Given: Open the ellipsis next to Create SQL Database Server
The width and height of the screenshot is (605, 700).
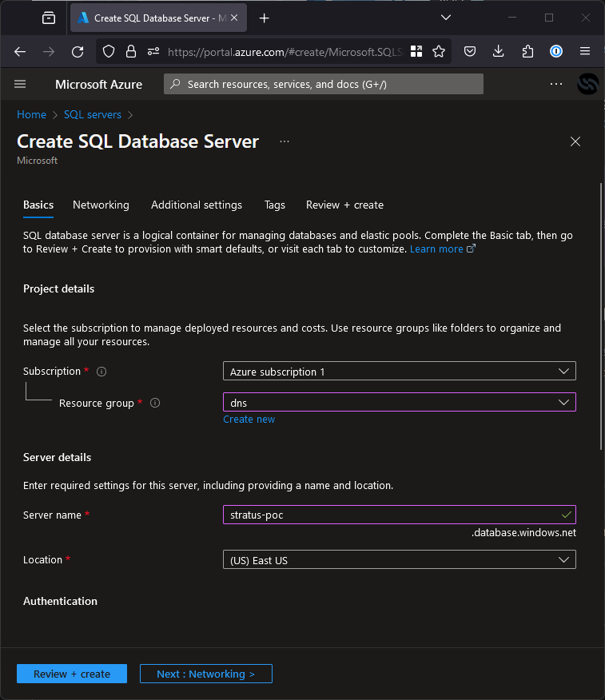Looking at the screenshot, I should click(285, 141).
